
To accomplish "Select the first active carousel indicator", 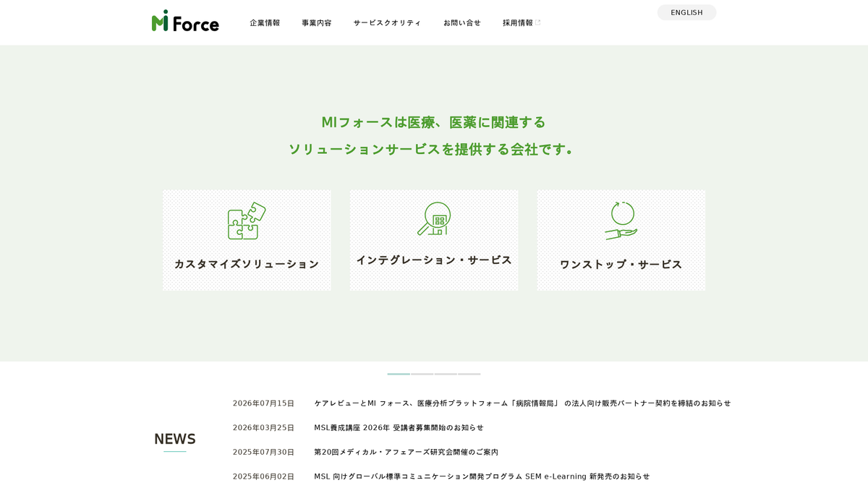I will point(399,374).
